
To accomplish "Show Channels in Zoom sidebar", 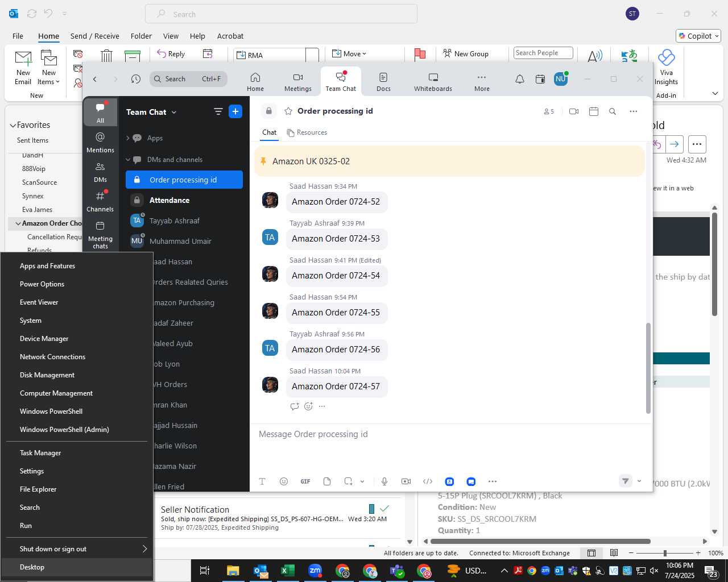I will coord(100,201).
